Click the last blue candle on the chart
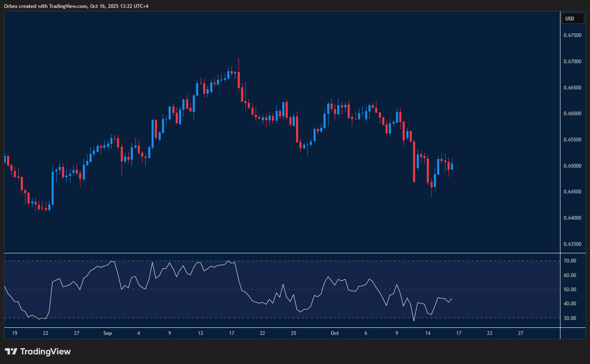 [452, 166]
